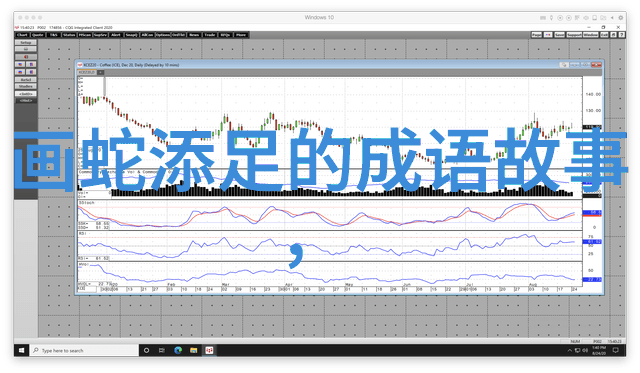Click the Setup button in sidebar
Viewport: 640px width, 373px height.
(26, 42)
